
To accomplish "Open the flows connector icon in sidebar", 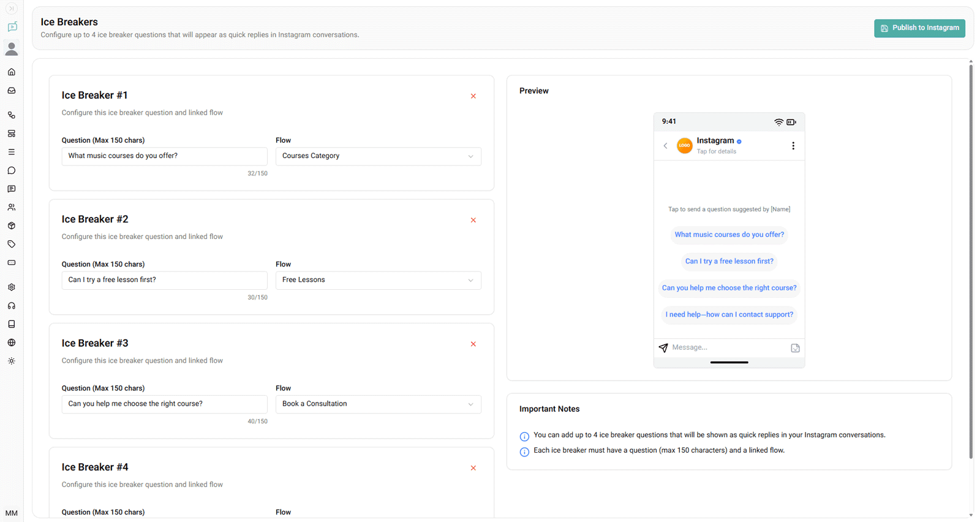I will (x=12, y=115).
